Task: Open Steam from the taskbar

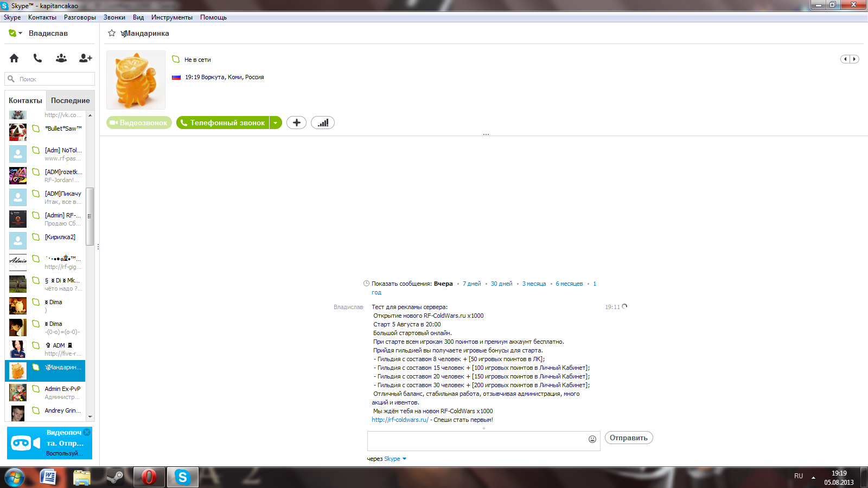Action: (115, 477)
